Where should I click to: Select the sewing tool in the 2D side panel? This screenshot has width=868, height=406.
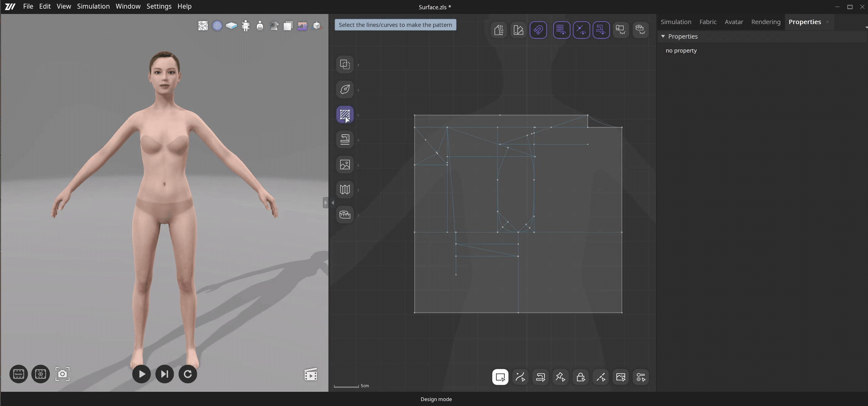pos(345,139)
